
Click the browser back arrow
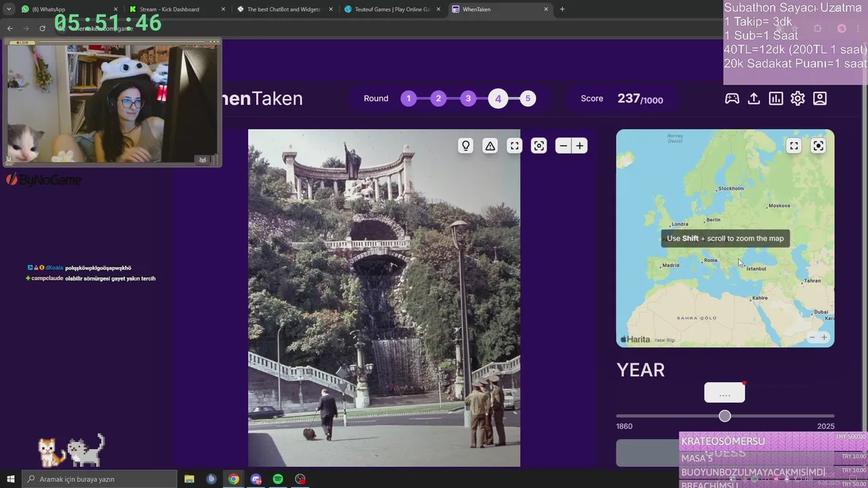(x=9, y=28)
